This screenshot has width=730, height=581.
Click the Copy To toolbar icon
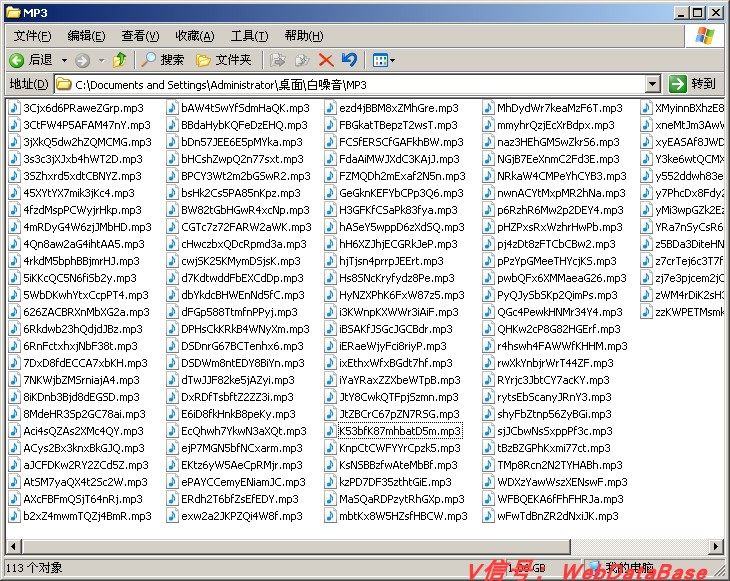tap(302, 60)
